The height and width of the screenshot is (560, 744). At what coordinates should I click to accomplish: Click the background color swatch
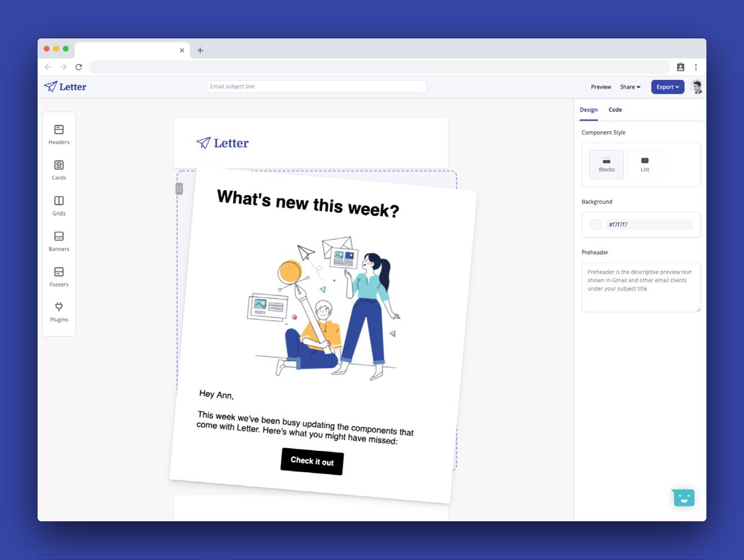[x=595, y=225]
